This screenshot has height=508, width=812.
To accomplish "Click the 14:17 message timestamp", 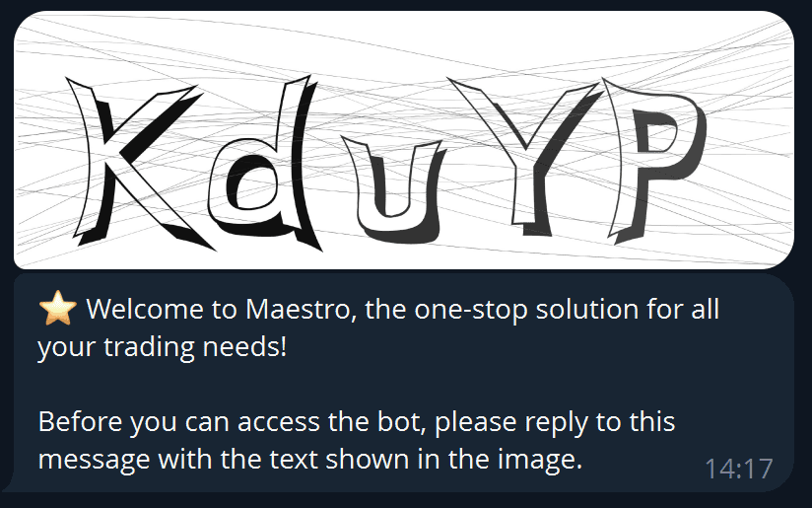I will 739,469.
